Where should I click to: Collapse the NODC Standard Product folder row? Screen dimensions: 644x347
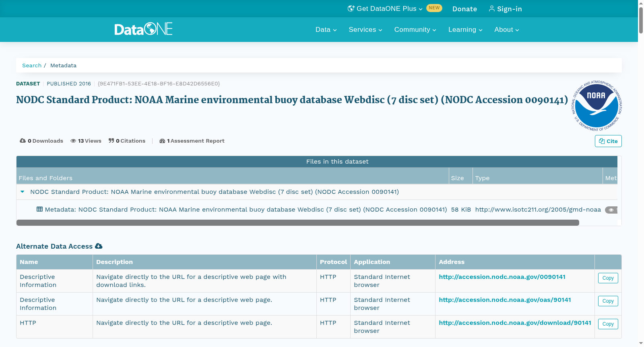[x=23, y=192]
